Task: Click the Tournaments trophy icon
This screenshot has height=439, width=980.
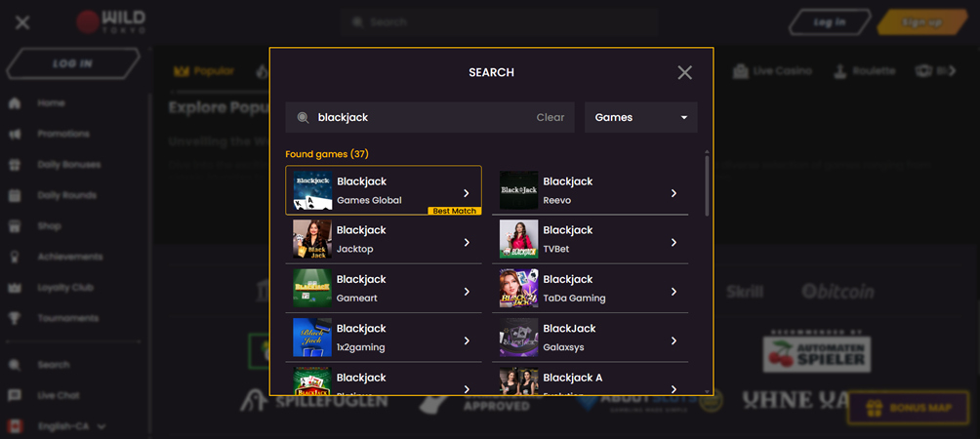Action: [15, 318]
